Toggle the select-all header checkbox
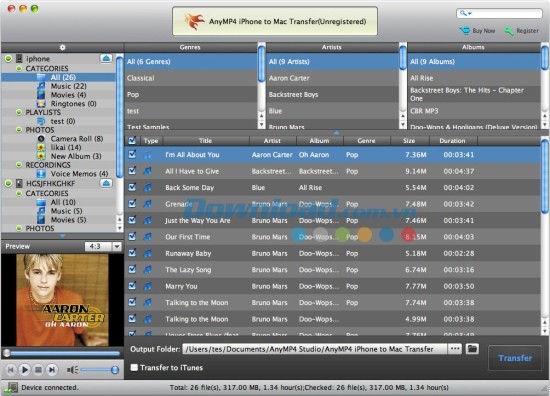 click(132, 141)
